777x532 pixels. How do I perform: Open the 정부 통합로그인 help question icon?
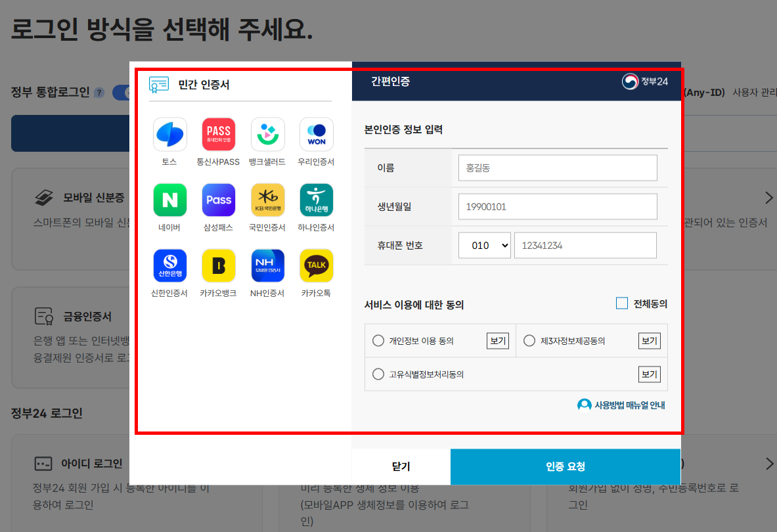click(99, 93)
